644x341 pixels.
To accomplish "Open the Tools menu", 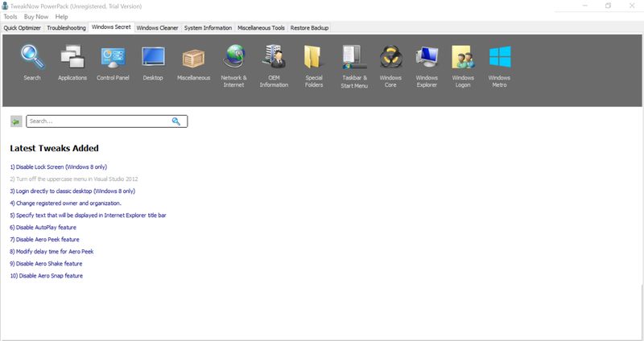I will 10,17.
